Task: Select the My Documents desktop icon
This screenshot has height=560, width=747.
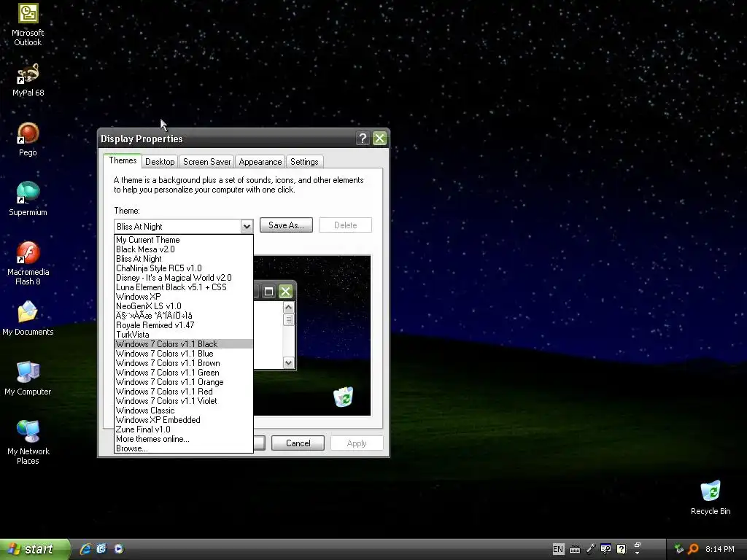Action: point(28,318)
